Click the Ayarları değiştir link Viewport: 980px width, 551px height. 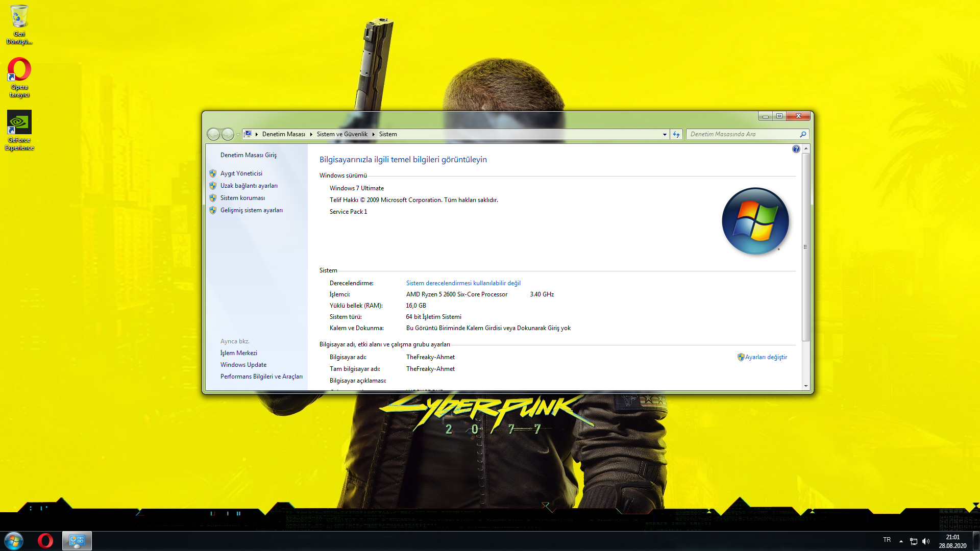[x=766, y=357]
